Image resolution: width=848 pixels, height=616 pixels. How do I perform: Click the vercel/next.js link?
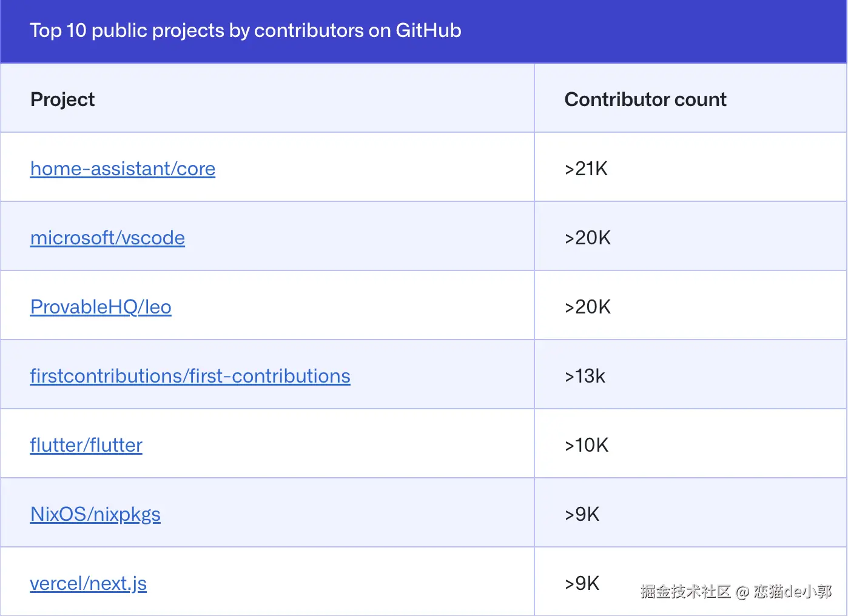coord(89,583)
